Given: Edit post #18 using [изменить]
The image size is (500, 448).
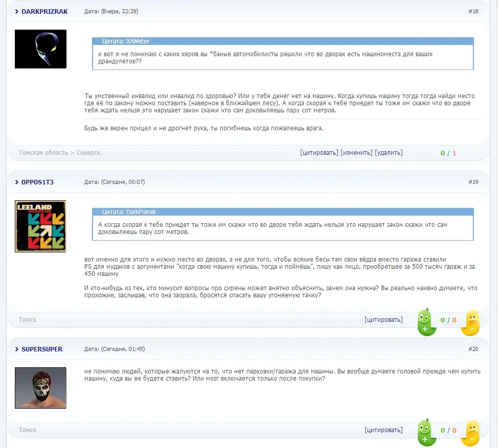Looking at the screenshot, I should pyautogui.click(x=356, y=153).
